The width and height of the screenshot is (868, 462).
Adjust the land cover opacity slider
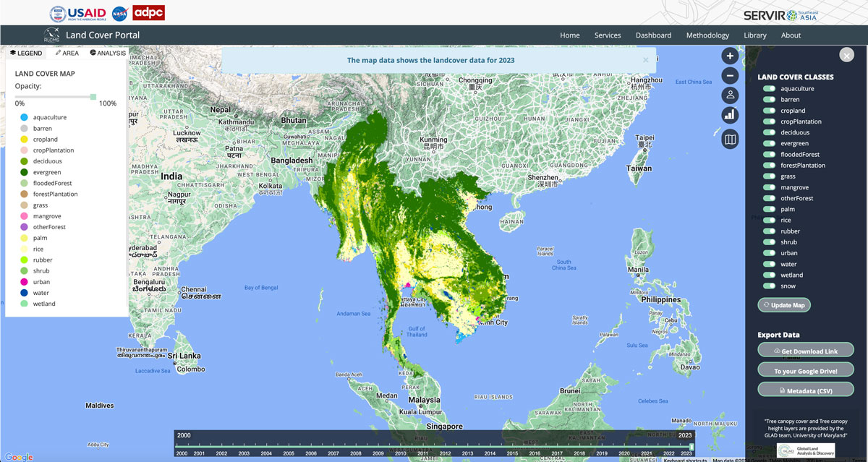click(93, 95)
